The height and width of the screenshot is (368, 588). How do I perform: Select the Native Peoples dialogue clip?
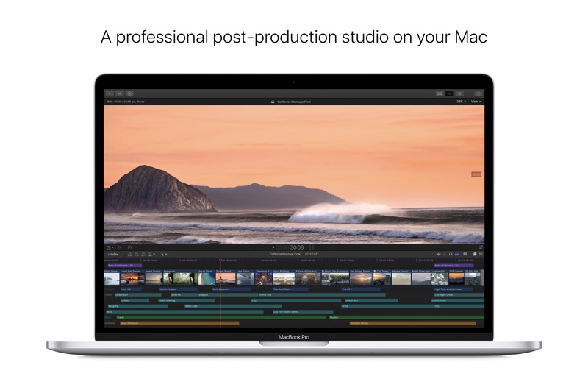point(178,289)
